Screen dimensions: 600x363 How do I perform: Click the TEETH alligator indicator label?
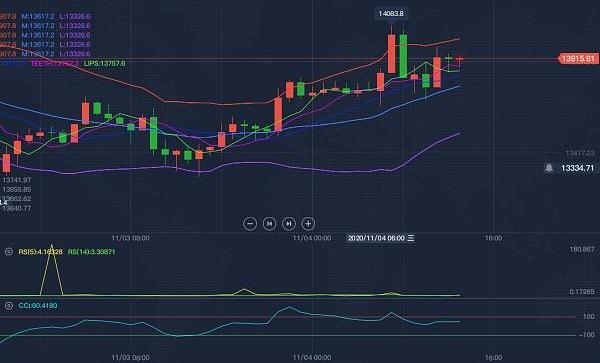(x=55, y=63)
